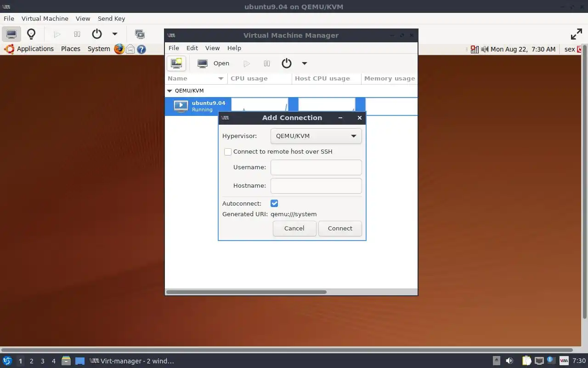Click the Virtual Machine Manager horizontal scrollbar
Viewport: 588px width, 368px height.
click(x=246, y=292)
